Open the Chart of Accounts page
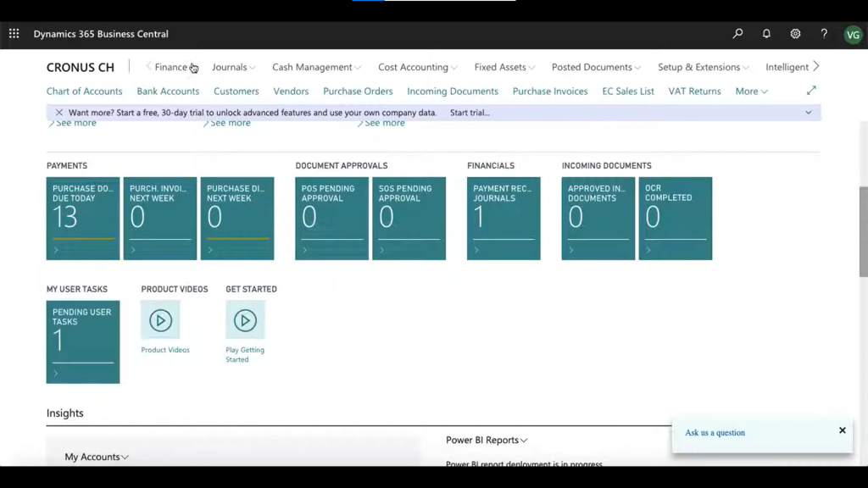The width and height of the screenshot is (868, 488). point(84,91)
